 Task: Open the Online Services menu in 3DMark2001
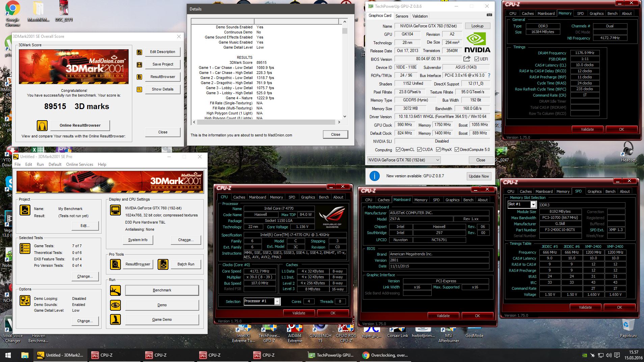(80, 164)
